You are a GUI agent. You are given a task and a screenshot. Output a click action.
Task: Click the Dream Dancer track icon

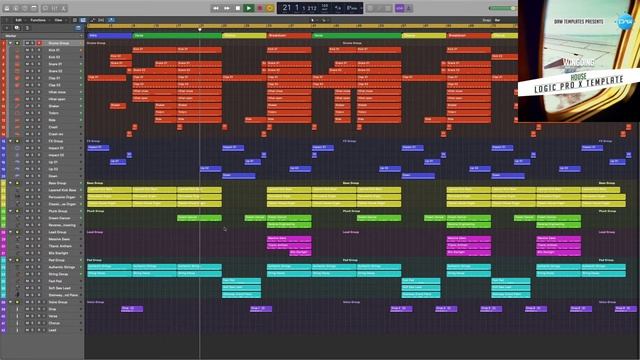pyautogui.click(x=17, y=218)
